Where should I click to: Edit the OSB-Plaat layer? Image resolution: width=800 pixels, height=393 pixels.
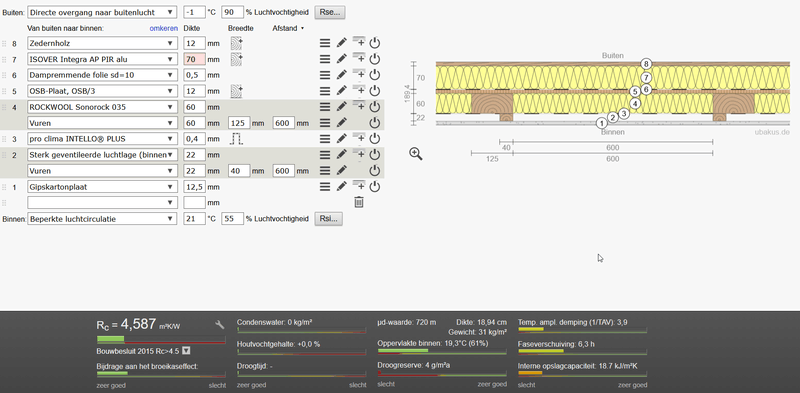point(342,91)
